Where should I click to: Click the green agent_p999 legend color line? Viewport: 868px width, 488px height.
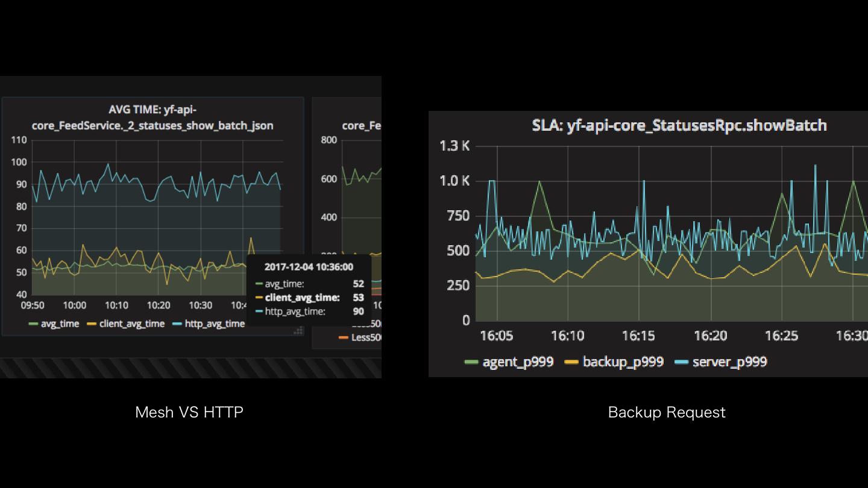click(471, 362)
